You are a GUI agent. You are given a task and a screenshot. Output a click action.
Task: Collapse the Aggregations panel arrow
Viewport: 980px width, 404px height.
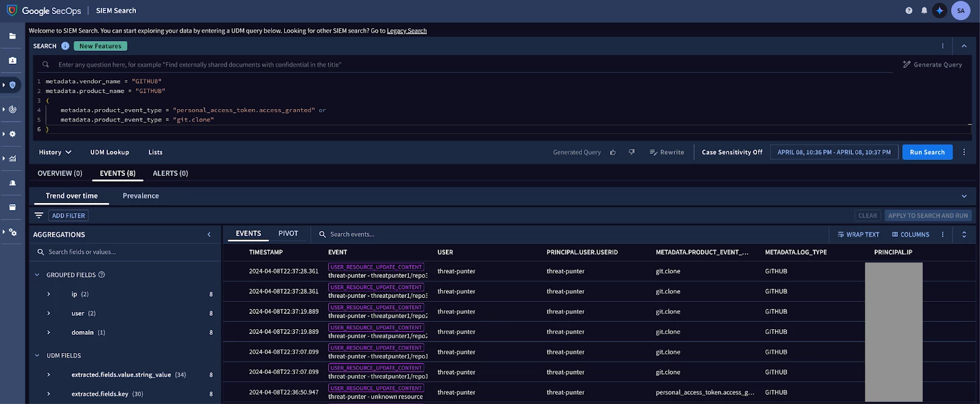(209, 234)
